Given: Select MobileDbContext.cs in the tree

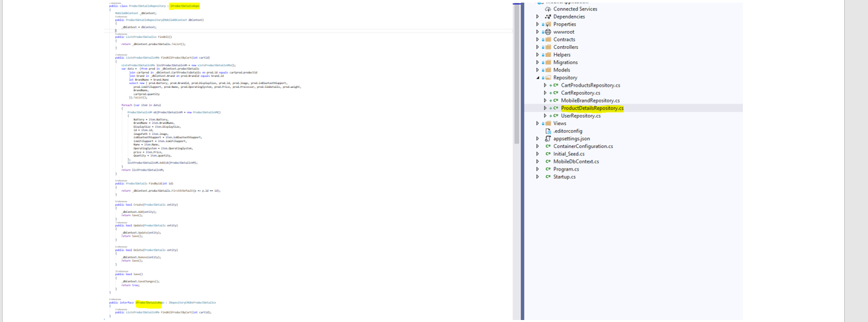Looking at the screenshot, I should click(x=576, y=161).
